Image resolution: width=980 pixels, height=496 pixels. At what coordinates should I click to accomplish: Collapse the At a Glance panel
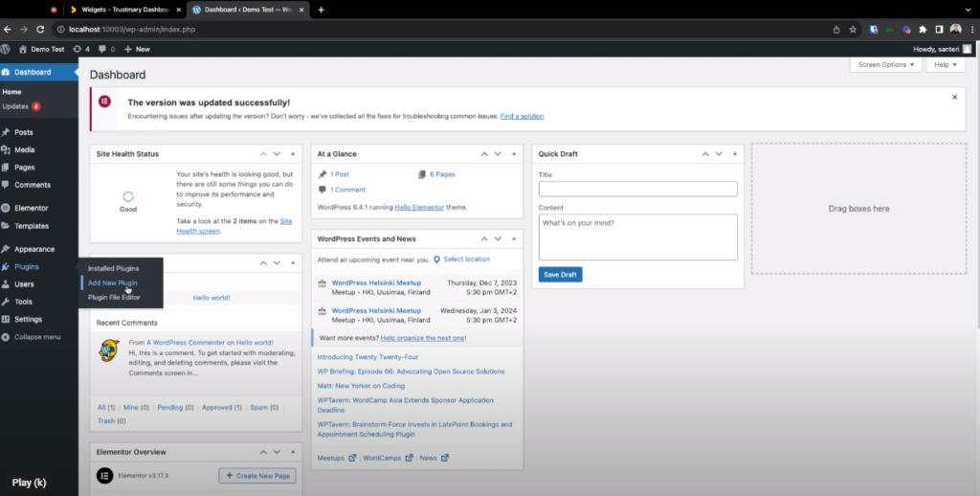[514, 154]
